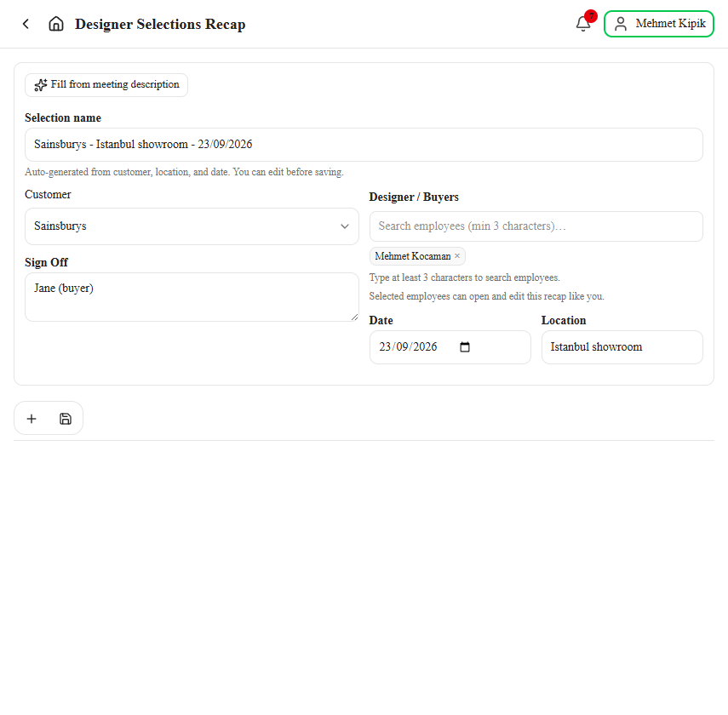Save the recap with the floppy disk icon
Image resolution: width=728 pixels, height=715 pixels.
(66, 419)
